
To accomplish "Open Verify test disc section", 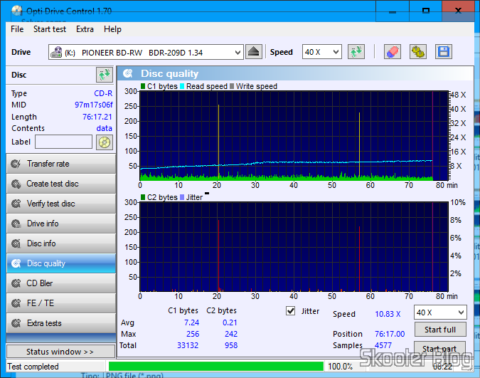I will 61,204.
